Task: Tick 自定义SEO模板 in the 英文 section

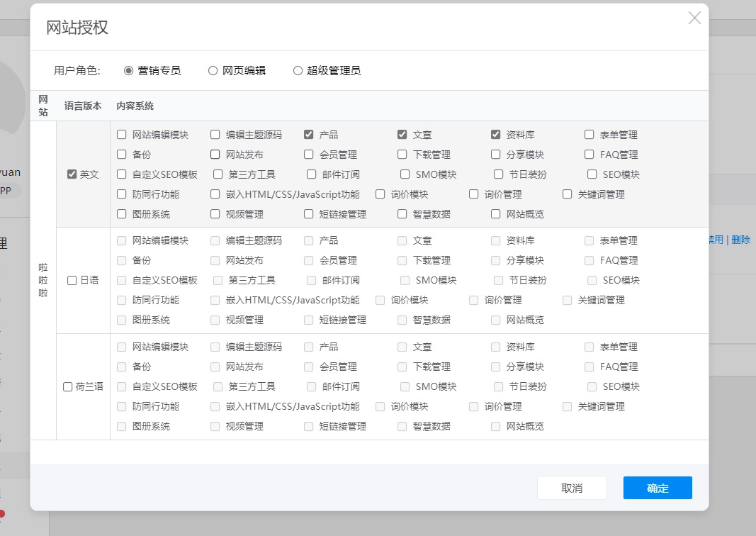Action: coord(121,174)
